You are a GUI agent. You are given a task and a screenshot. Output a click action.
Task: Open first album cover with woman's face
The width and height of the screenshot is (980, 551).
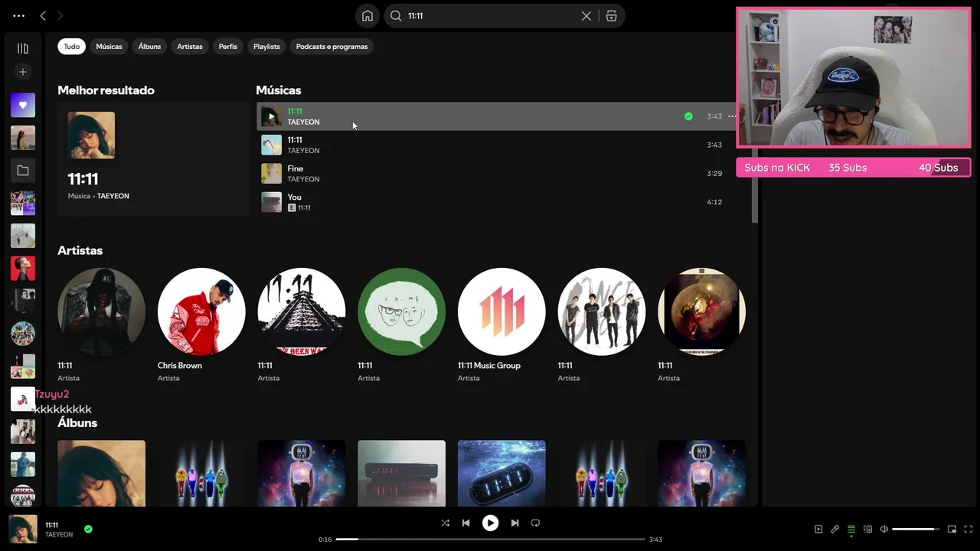[101, 473]
